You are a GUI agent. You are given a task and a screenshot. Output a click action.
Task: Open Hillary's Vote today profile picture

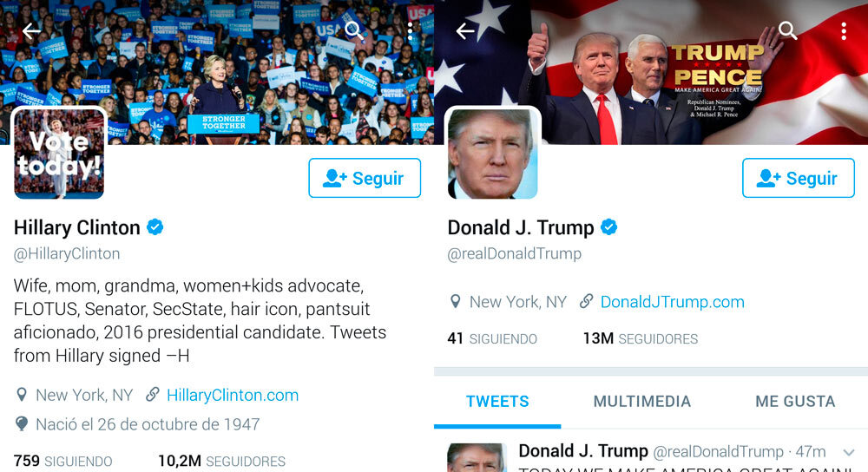point(59,154)
